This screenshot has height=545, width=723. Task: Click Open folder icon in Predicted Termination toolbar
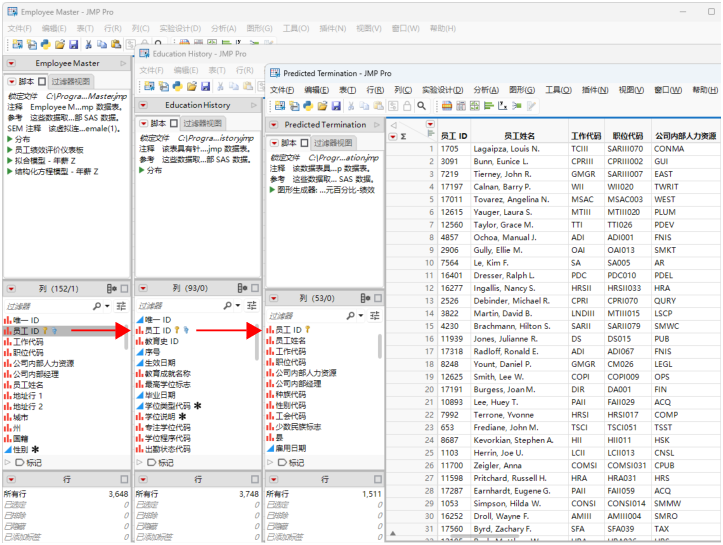(322, 106)
